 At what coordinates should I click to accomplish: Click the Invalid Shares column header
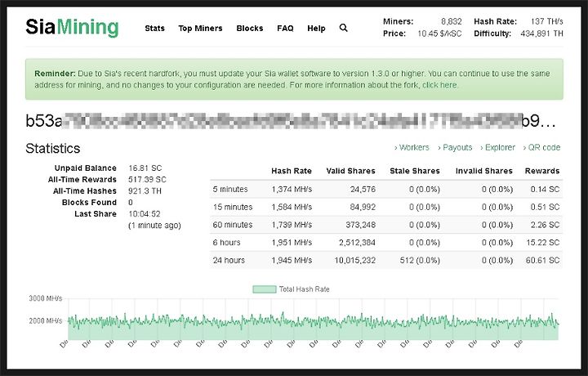(x=484, y=171)
